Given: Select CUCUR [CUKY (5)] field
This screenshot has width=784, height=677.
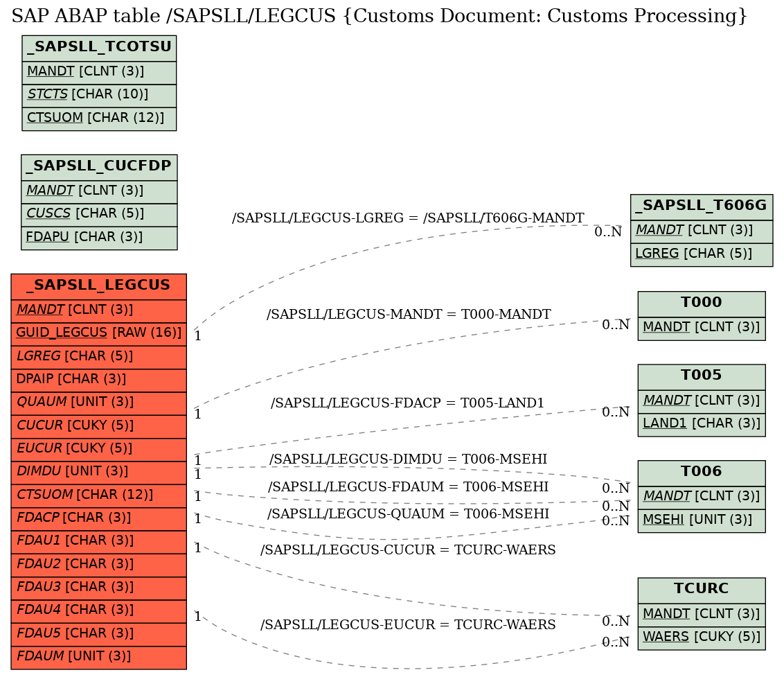Looking at the screenshot, I should pos(98,426).
